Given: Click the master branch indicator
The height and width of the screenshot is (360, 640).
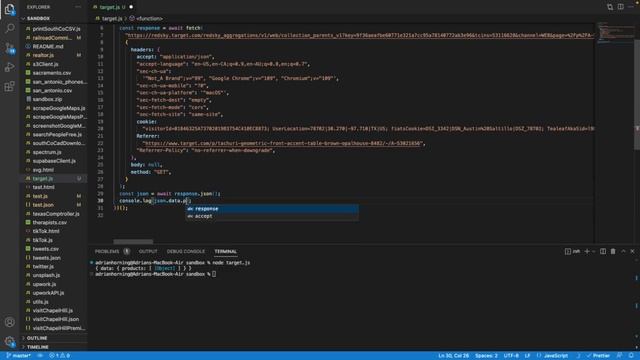Looking at the screenshot, I should click(19, 356).
